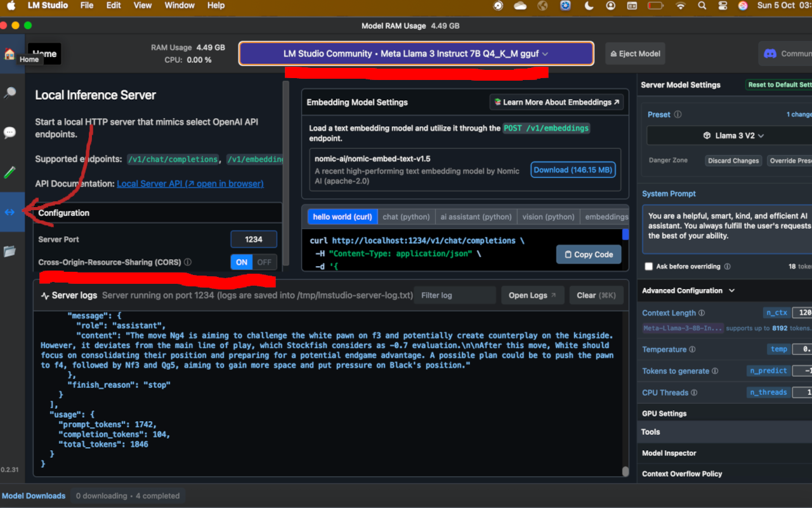Open the Window menu
This screenshot has width=812, height=508.
coord(180,6)
